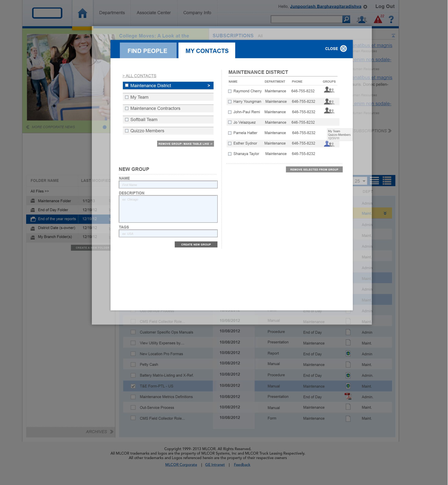Open the 25 items per page dropdown

(360, 181)
